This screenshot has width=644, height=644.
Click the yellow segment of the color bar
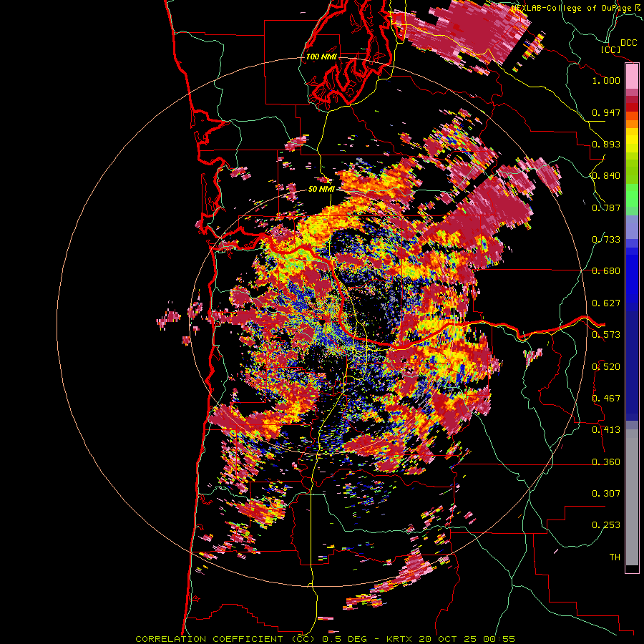pos(632,141)
